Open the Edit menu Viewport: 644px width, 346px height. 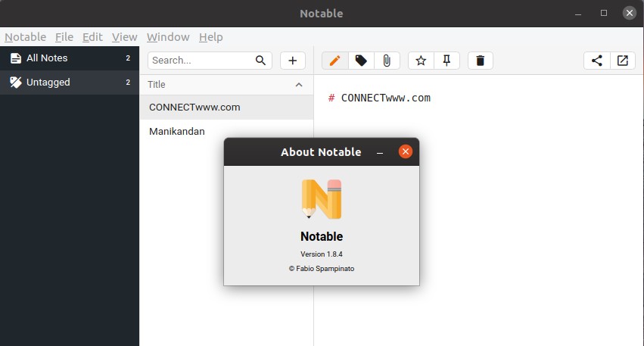(x=92, y=37)
